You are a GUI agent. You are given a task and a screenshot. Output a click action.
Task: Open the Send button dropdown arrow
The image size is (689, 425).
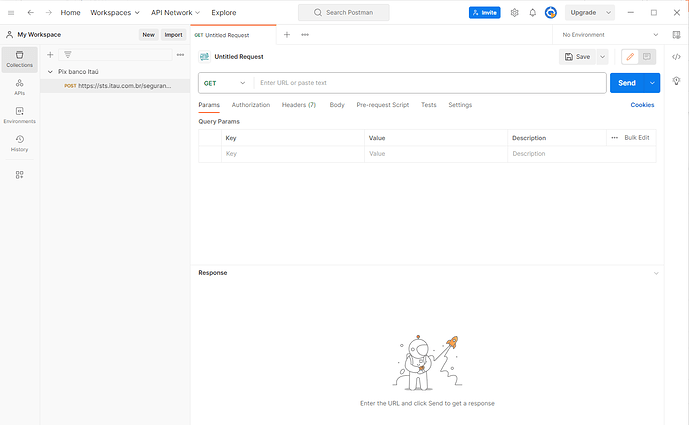(652, 83)
